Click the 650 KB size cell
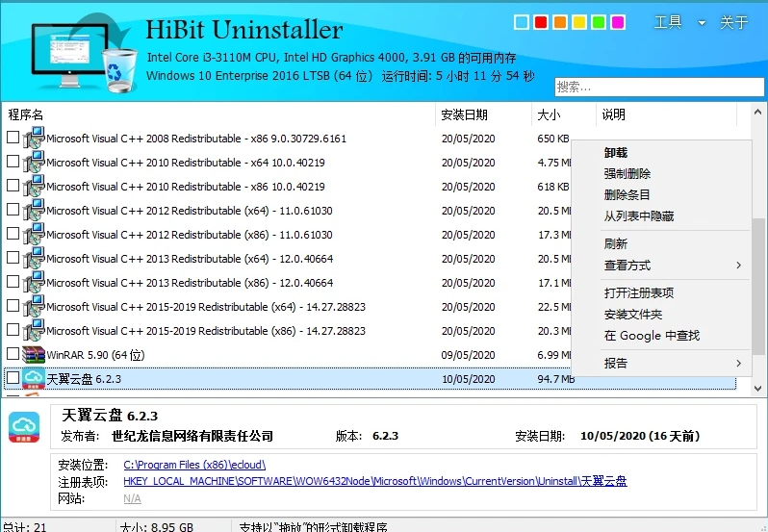This screenshot has width=768, height=532. coord(553,139)
